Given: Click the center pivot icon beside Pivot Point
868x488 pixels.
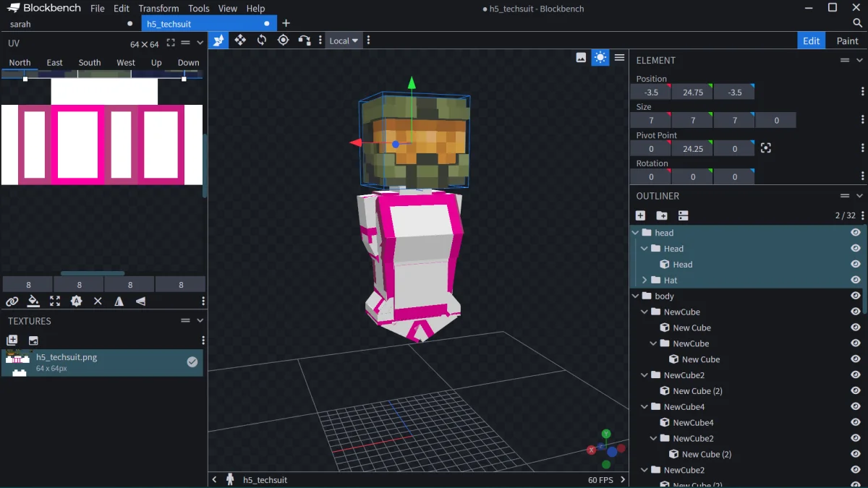Looking at the screenshot, I should point(766,148).
